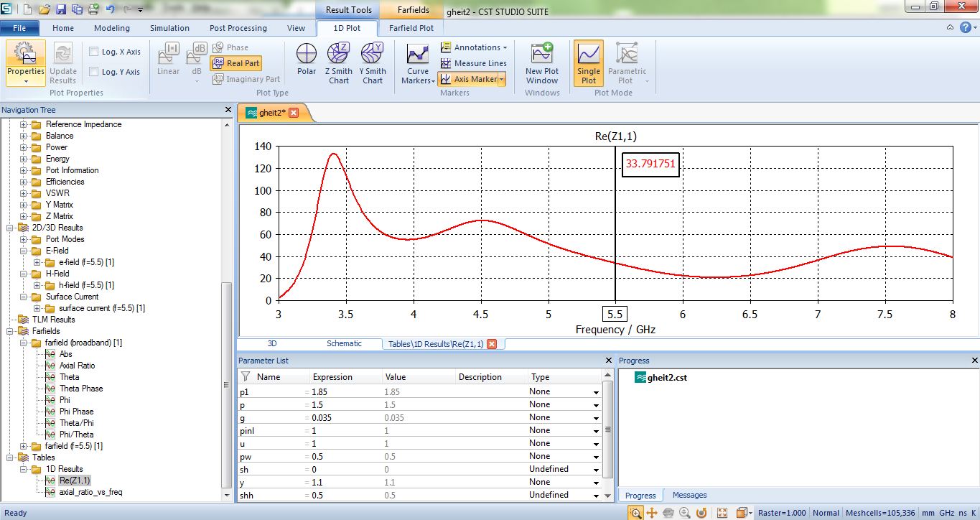The width and height of the screenshot is (980, 520).
Task: Click the Undo arrow in quick access toolbar
Action: pyautogui.click(x=111, y=10)
